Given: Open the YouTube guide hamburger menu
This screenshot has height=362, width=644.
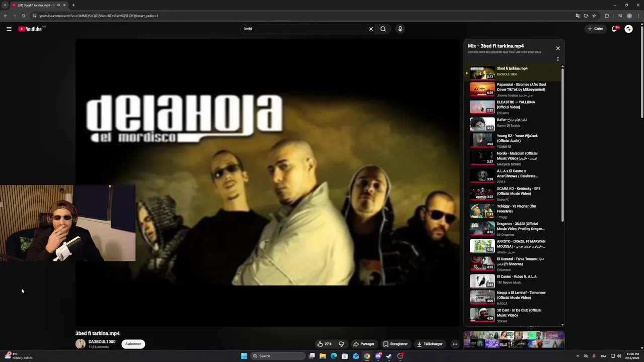Looking at the screenshot, I should [9, 29].
